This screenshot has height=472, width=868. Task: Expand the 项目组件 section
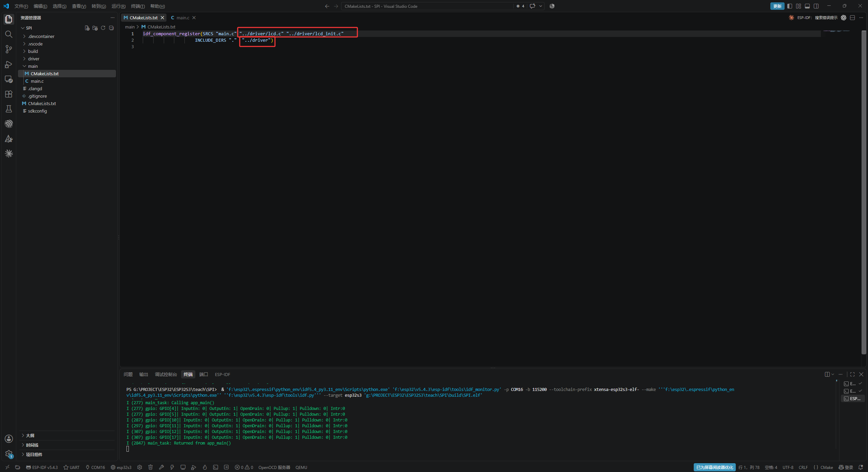click(x=68, y=454)
